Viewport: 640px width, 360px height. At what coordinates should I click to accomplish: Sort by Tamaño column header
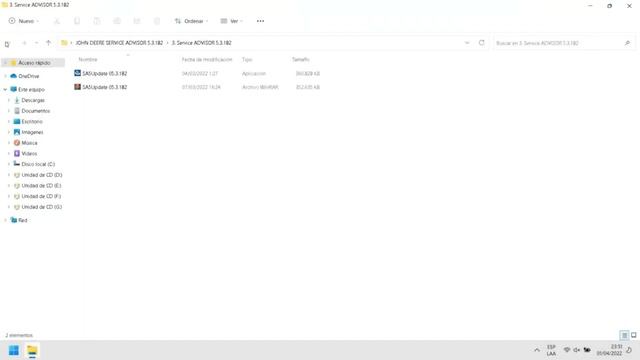(x=301, y=60)
